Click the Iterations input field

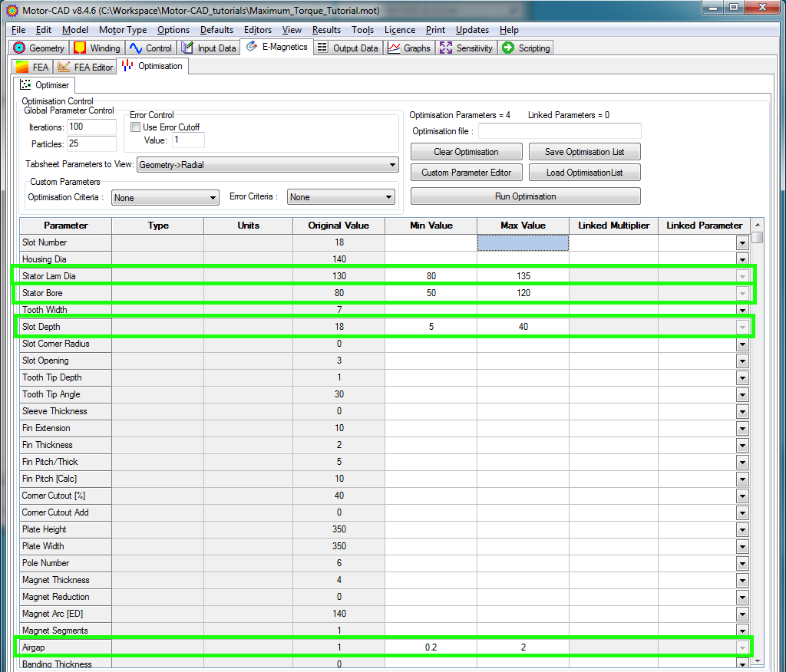(91, 127)
